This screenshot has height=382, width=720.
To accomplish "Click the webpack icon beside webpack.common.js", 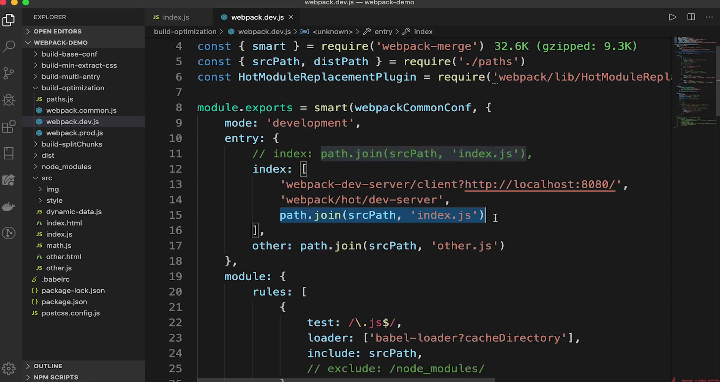I will point(39,111).
